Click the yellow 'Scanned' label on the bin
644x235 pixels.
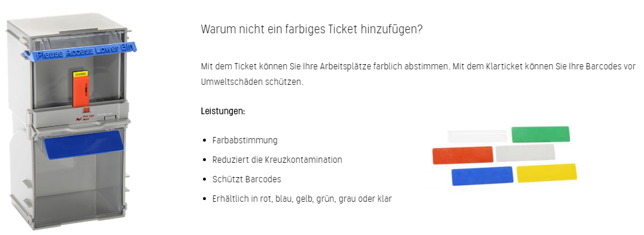tap(80, 74)
